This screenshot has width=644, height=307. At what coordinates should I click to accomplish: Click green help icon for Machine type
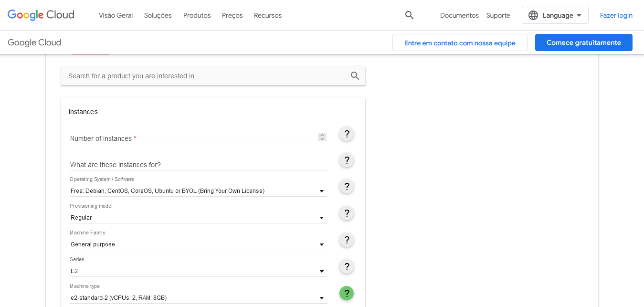(x=347, y=293)
